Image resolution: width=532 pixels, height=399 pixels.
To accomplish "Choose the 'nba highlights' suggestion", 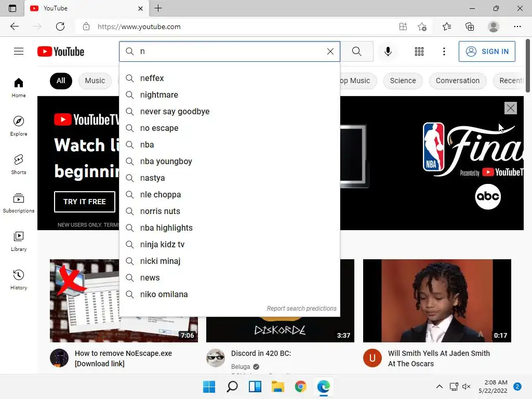I will [229, 228].
